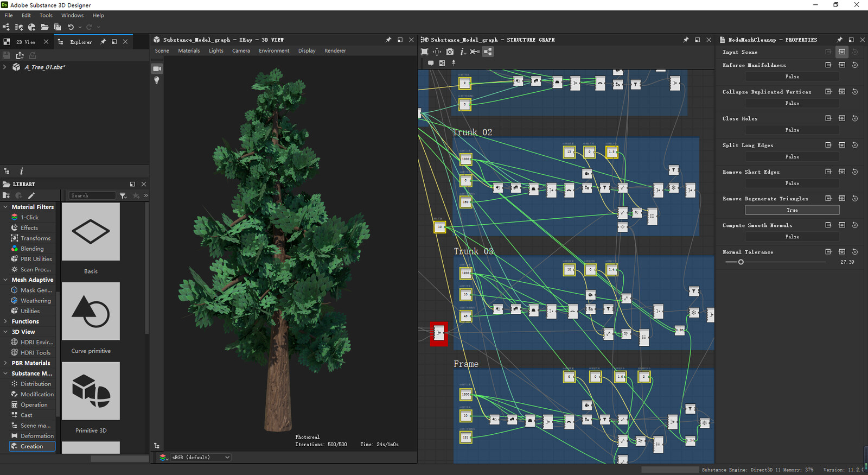Open the Library filter dropdown
The image size is (868, 475).
(x=123, y=195)
